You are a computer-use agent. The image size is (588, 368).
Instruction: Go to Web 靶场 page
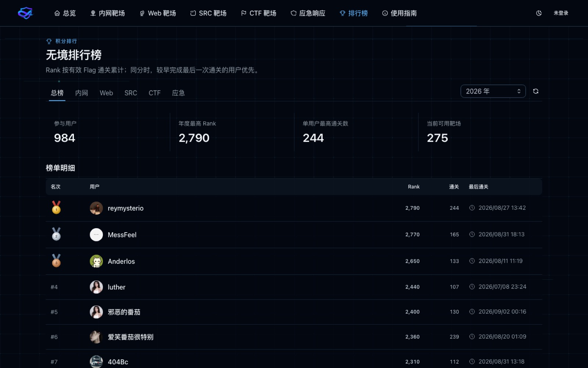click(158, 13)
